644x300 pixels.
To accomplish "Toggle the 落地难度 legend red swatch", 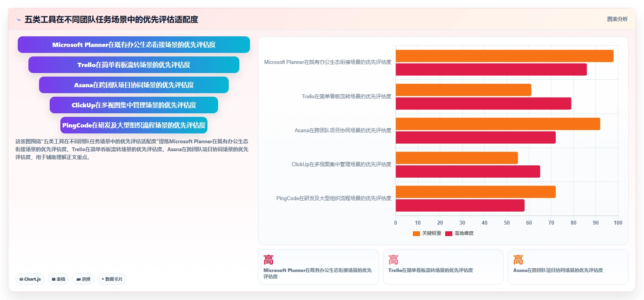I will pos(448,233).
